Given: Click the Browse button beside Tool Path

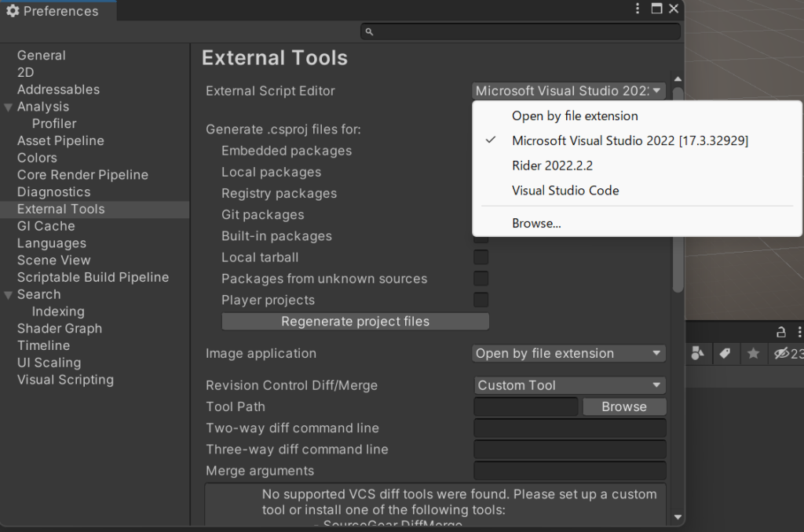Looking at the screenshot, I should click(624, 406).
